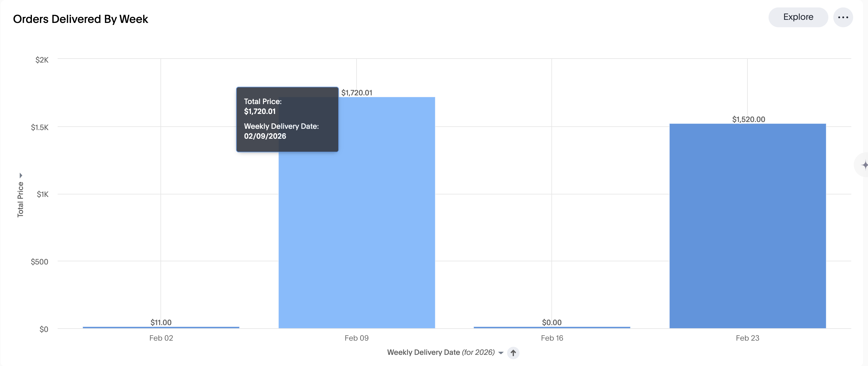The image size is (868, 366).
Task: Click the $1,520.00 data label
Action: pyautogui.click(x=748, y=119)
